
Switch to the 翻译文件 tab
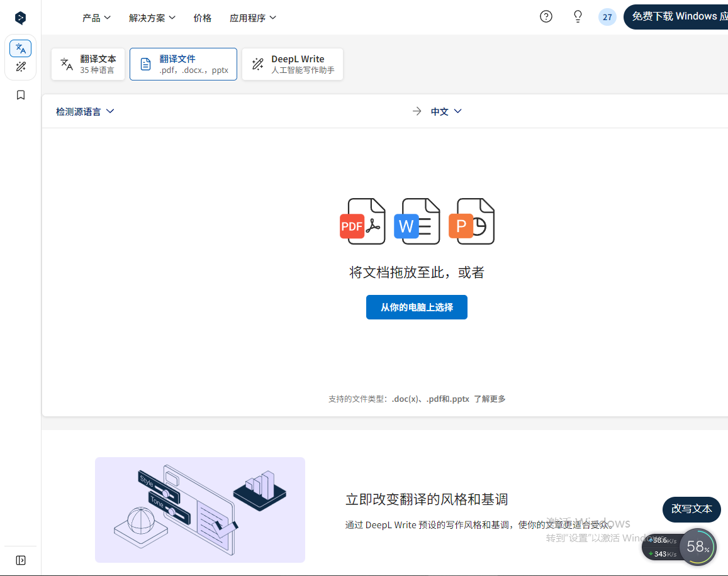(183, 64)
